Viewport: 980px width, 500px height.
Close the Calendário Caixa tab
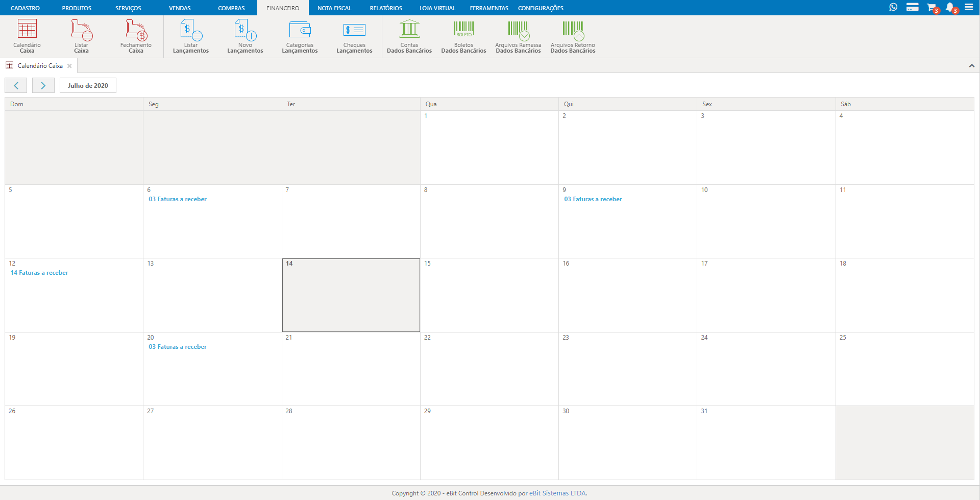point(69,66)
